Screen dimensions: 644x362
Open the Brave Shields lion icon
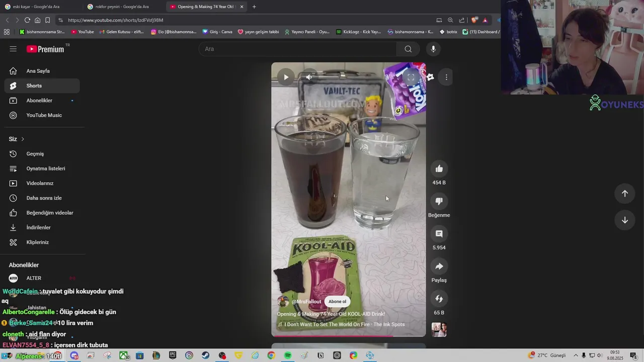point(474,20)
